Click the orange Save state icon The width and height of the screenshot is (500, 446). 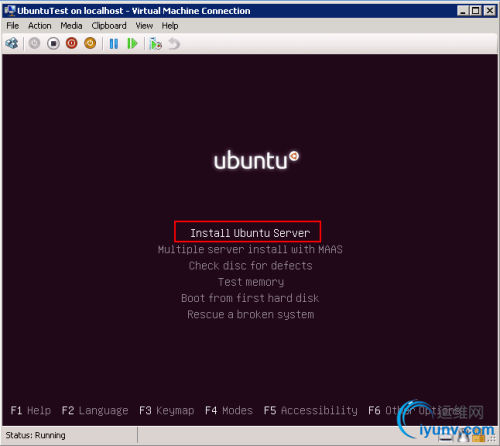(x=90, y=43)
